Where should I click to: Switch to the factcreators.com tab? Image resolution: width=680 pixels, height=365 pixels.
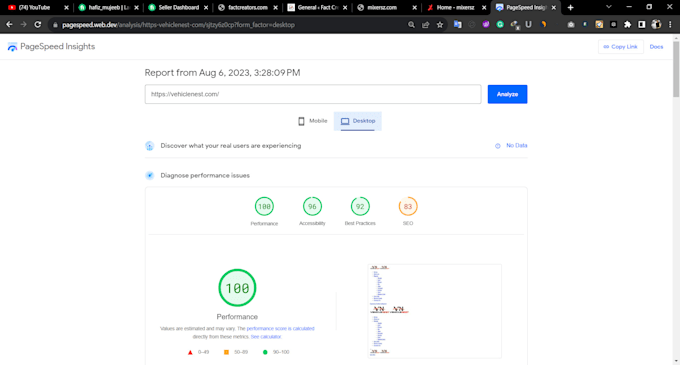point(248,7)
